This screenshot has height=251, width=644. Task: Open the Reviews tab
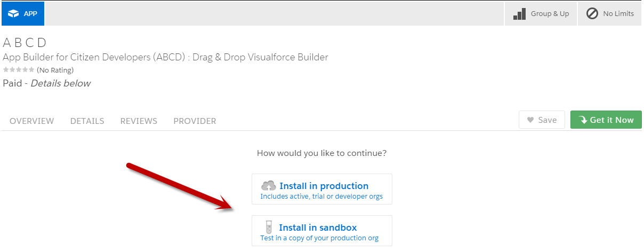tap(139, 121)
